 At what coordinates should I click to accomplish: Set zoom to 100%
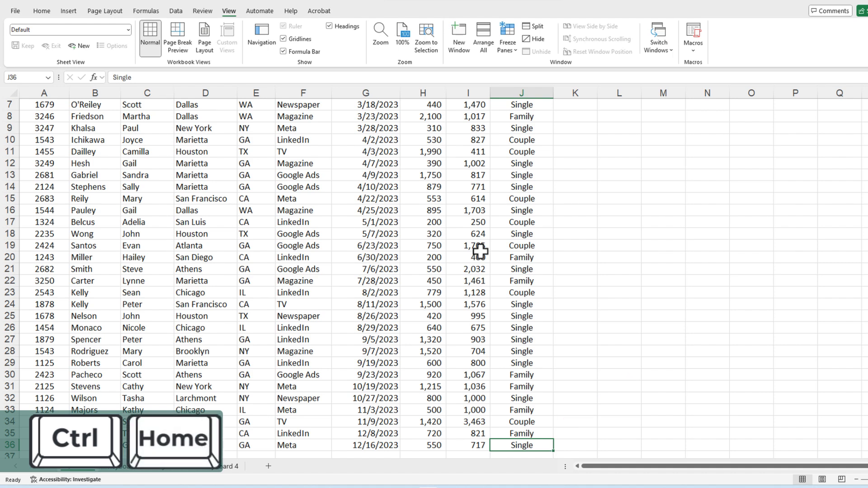(402, 33)
